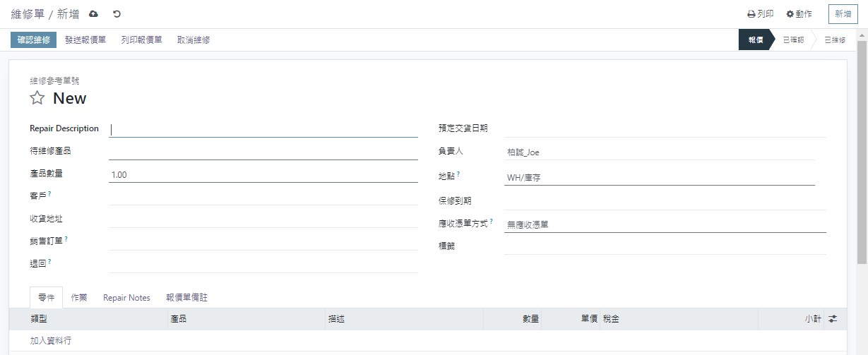Viewport: 868px width, 355px height.
Task: Click 維修單 breadcrumb link
Action: click(28, 14)
